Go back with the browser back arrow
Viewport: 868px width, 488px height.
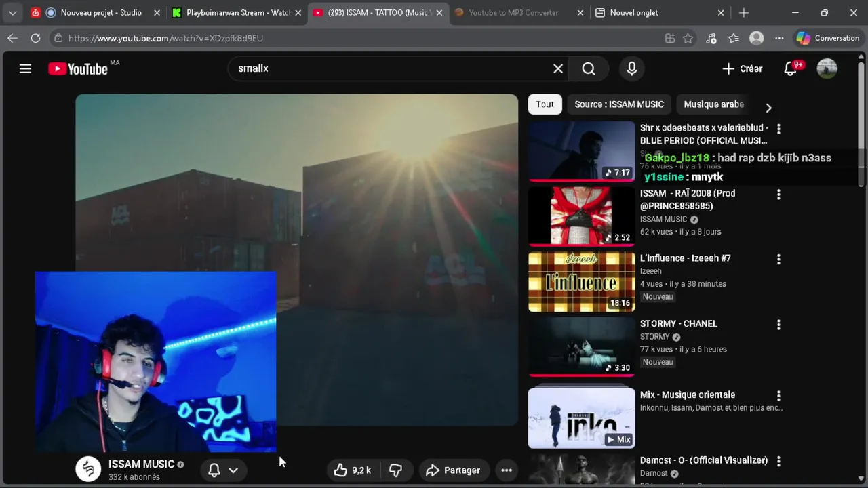(12, 38)
